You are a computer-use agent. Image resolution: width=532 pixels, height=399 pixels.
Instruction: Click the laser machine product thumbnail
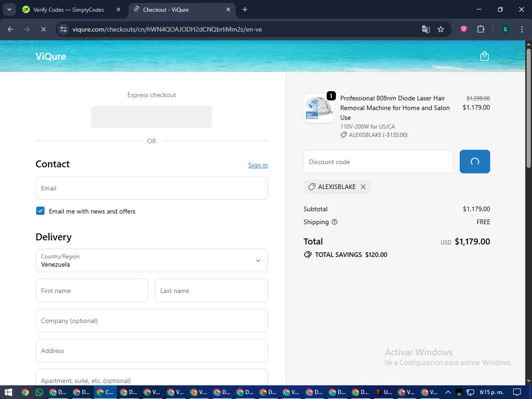coord(319,108)
